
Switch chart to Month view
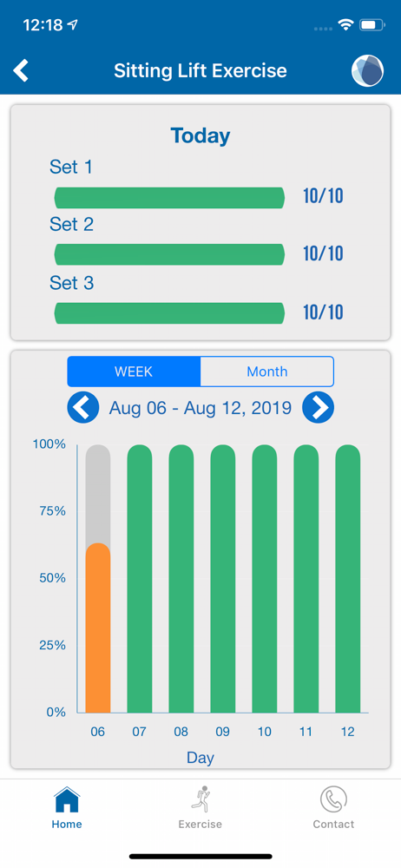pos(267,372)
